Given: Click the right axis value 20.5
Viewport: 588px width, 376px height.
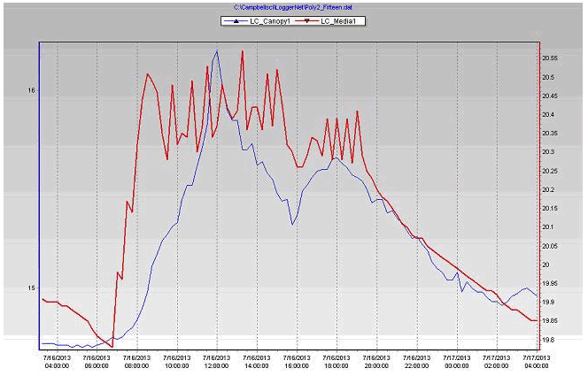Looking at the screenshot, I should coord(548,77).
